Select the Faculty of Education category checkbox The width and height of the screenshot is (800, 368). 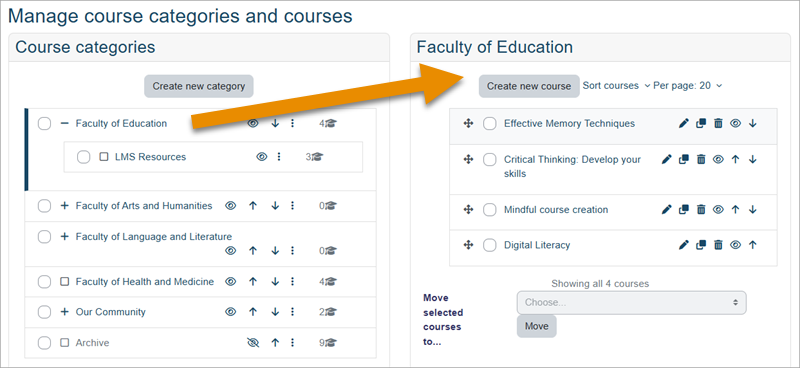44,124
